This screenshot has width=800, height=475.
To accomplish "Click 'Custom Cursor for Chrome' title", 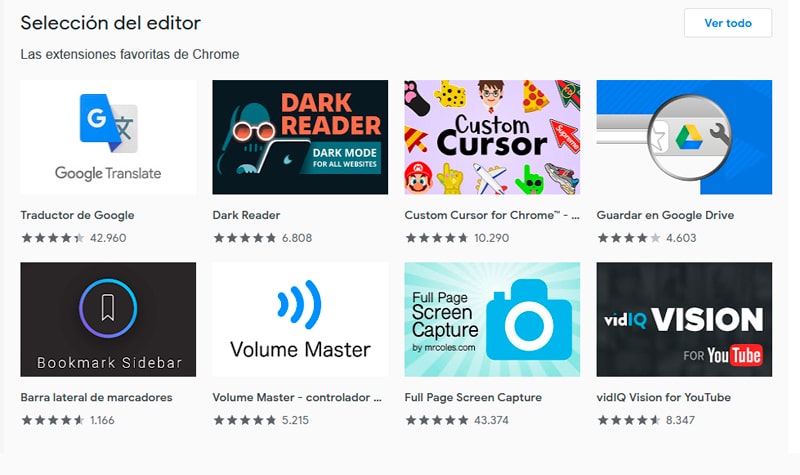I will 492,215.
